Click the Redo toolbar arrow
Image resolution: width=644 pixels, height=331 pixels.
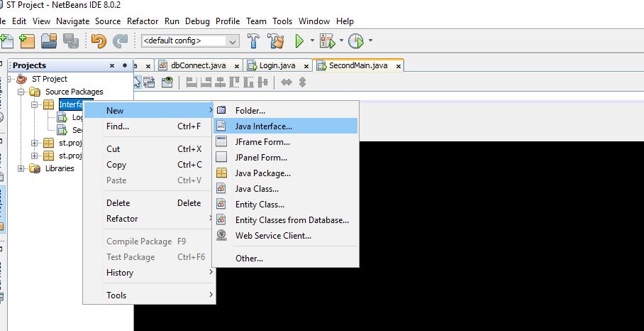click(x=121, y=40)
